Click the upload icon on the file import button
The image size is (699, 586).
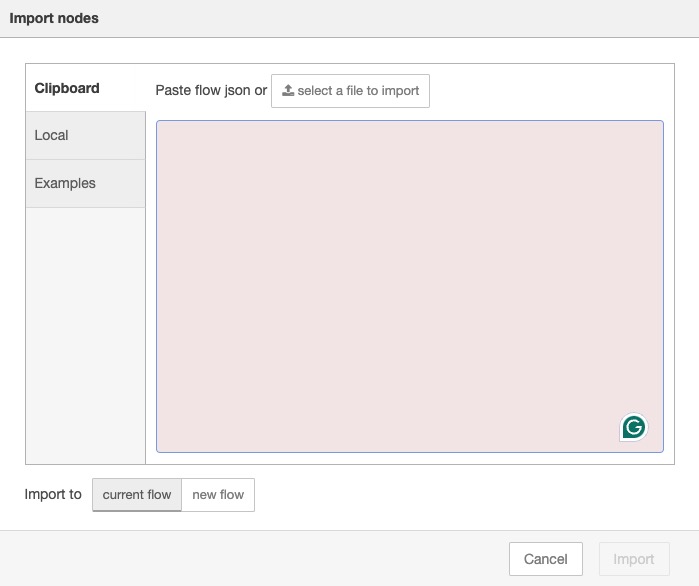288,90
